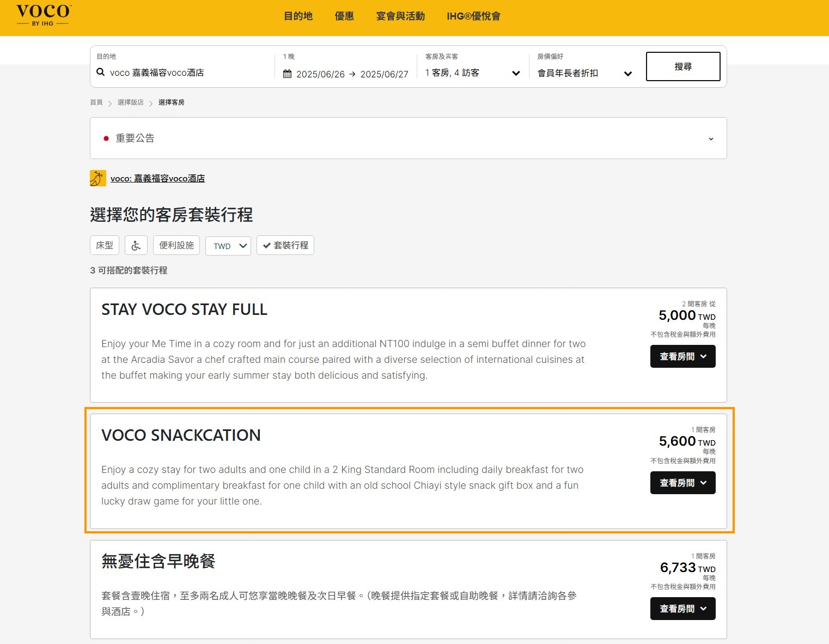Click the voco by IHG logo
The width and height of the screenshot is (829, 644).
coord(44,15)
